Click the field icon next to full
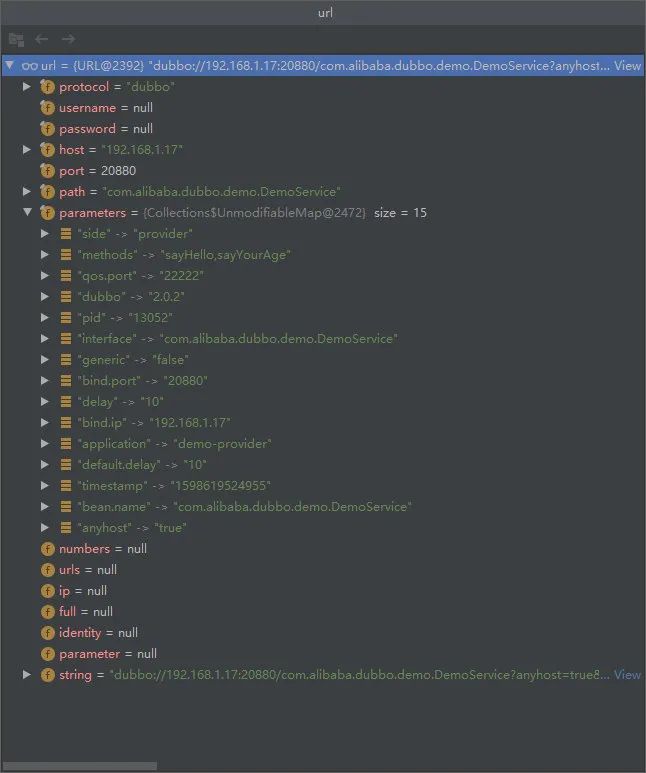This screenshot has height=773, width=646. (x=47, y=612)
